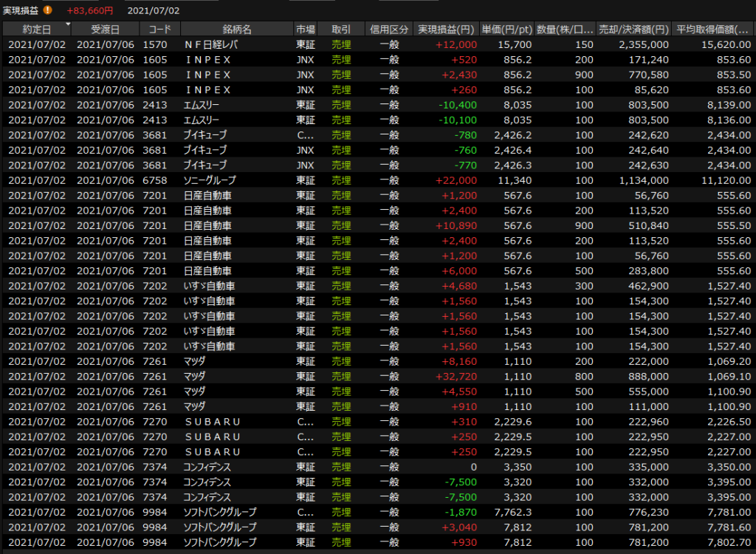Click the 売埋 link in the ソニーグループ row
This screenshot has width=756, height=554.
pyautogui.click(x=341, y=180)
